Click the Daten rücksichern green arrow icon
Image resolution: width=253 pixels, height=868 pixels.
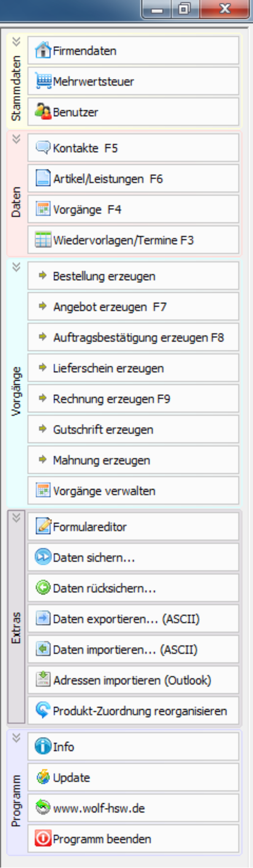pyautogui.click(x=43, y=588)
